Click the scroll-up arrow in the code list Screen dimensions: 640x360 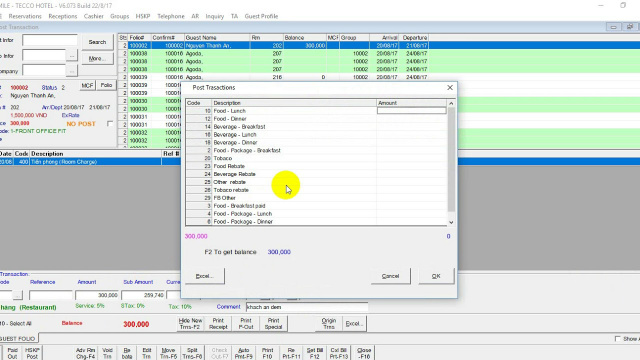451,103
